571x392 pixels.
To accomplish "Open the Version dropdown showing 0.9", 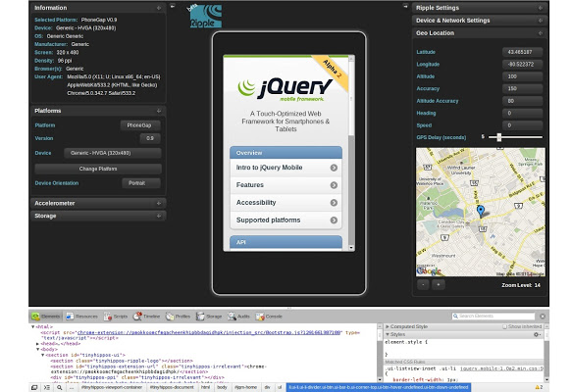I will (150, 138).
